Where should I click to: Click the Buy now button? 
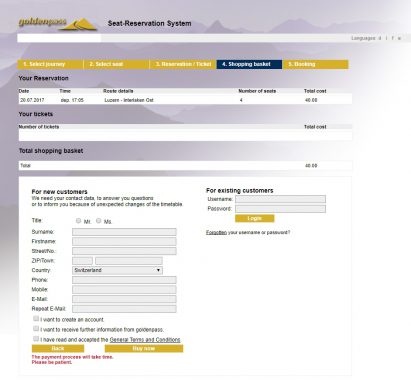144,348
